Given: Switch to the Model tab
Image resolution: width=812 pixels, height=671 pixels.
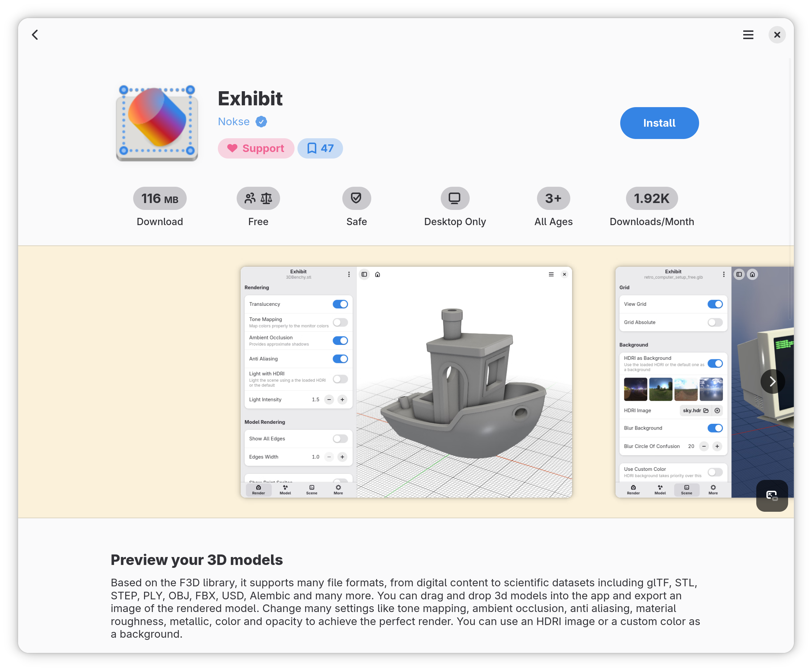Looking at the screenshot, I should pyautogui.click(x=285, y=490).
